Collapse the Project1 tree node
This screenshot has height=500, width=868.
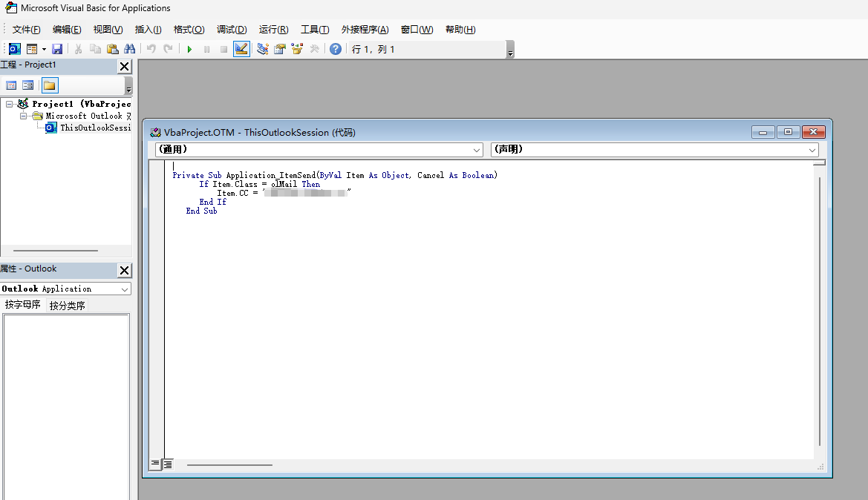[10, 104]
